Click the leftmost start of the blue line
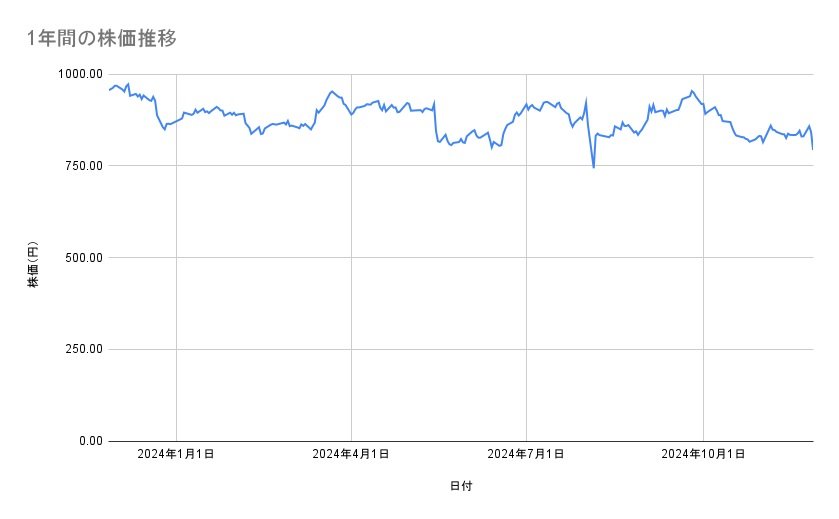 coord(109,90)
